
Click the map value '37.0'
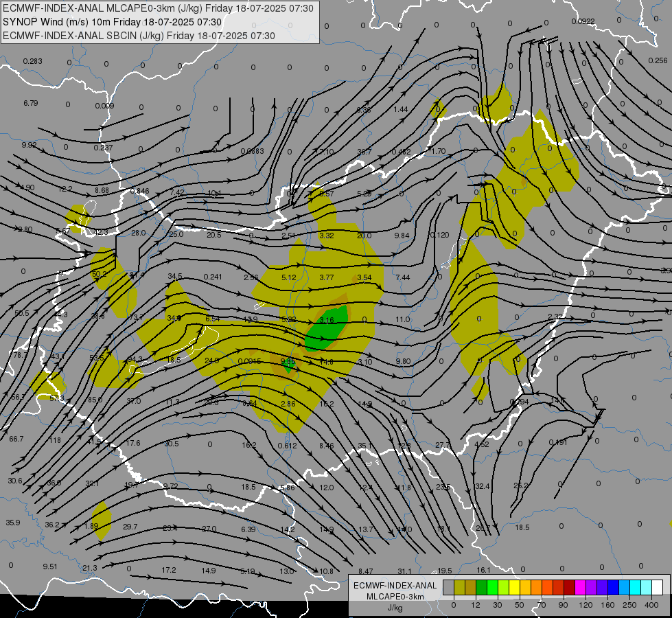click(x=134, y=401)
